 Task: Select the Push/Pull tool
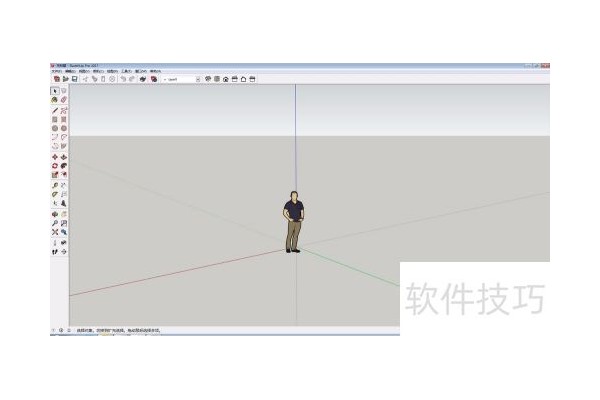[x=64, y=157]
